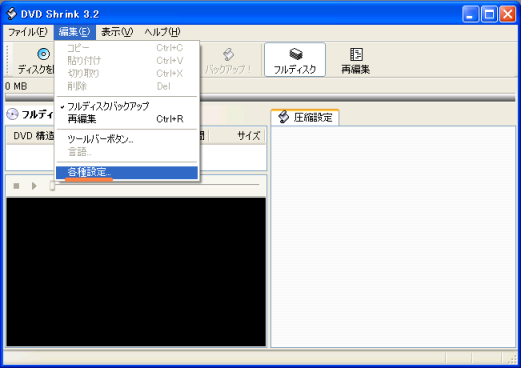Minimize the DVD Shrink window
Viewport: 521px width, 368px height.
pos(470,14)
